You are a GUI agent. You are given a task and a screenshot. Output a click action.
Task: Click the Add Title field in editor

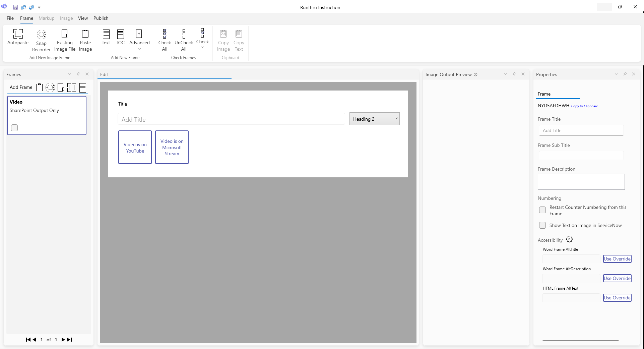tap(231, 119)
